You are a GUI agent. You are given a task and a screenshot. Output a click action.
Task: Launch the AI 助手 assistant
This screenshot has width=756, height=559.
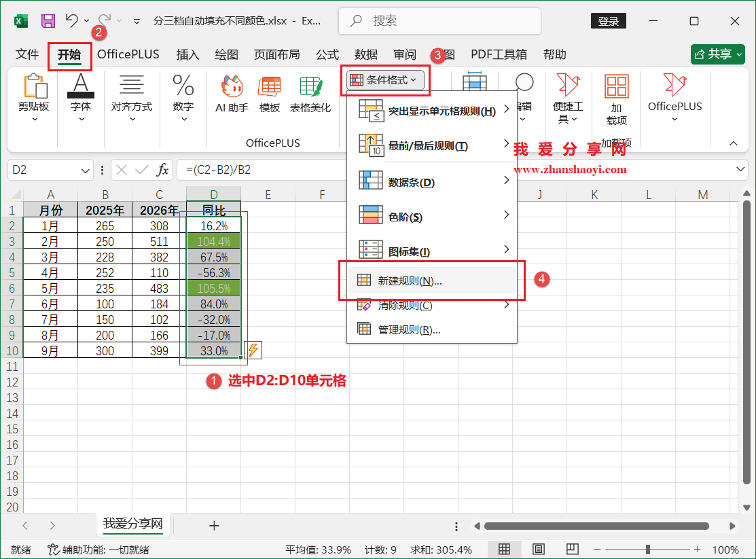(232, 94)
